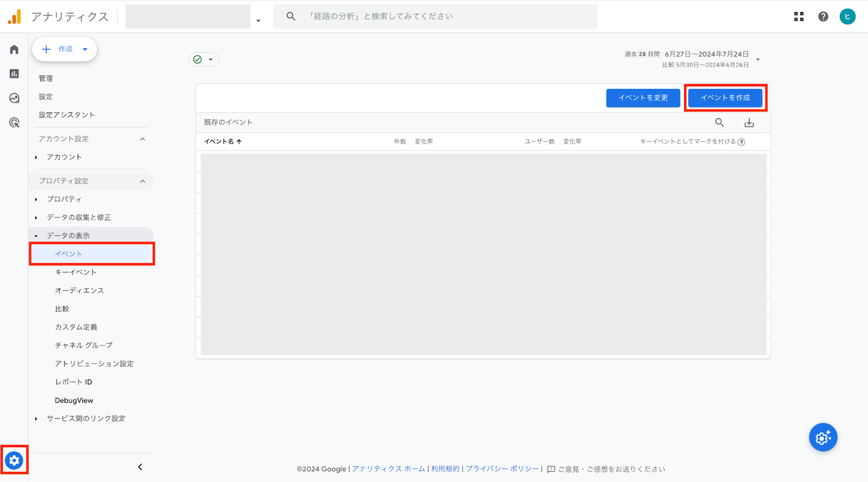Select イベント under データの表示
Viewport: 868px width, 482px height.
(92, 254)
